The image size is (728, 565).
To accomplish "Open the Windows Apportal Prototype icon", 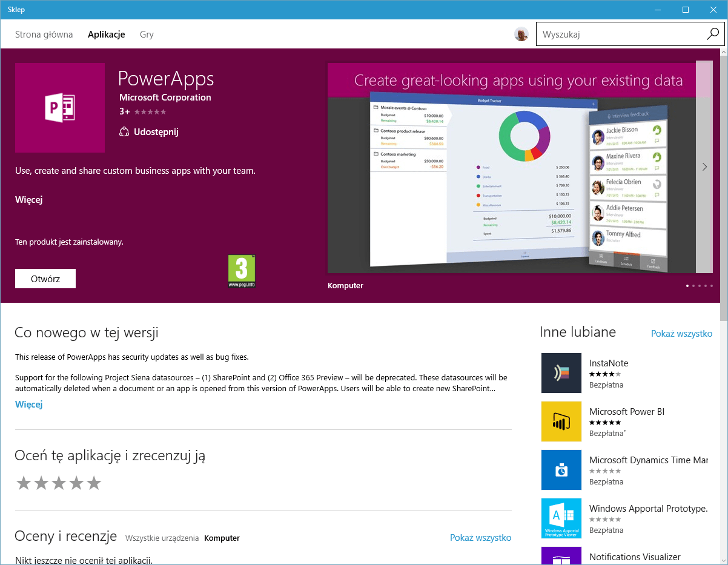I will click(561, 518).
